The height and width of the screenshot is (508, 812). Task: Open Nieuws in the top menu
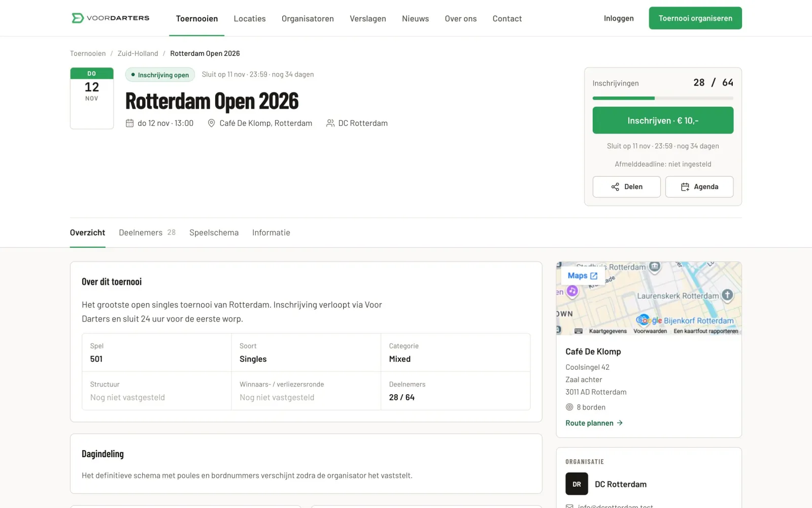(415, 19)
